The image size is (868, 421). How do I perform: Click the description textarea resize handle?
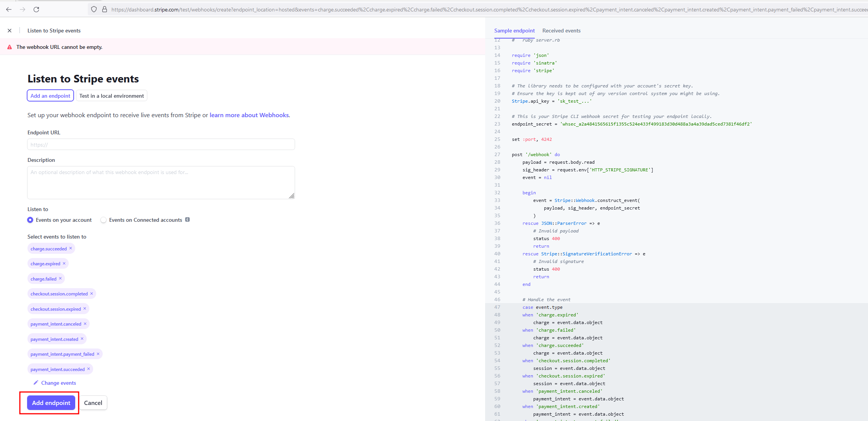point(292,196)
